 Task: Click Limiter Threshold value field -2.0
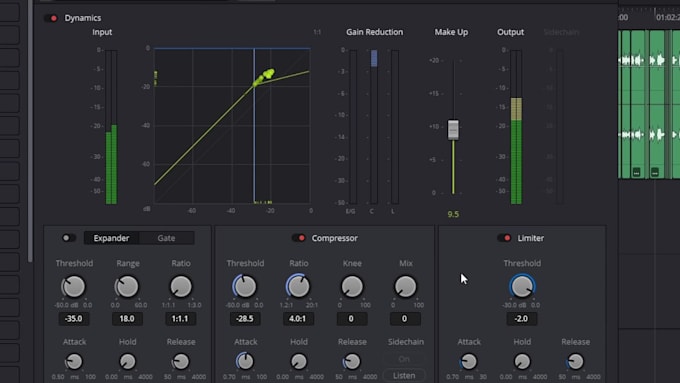point(522,319)
